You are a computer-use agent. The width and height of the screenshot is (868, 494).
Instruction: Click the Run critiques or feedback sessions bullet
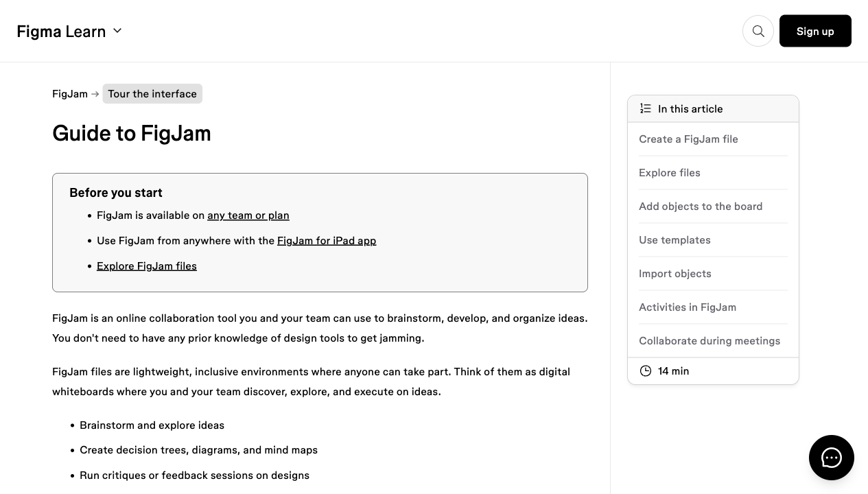(194, 475)
